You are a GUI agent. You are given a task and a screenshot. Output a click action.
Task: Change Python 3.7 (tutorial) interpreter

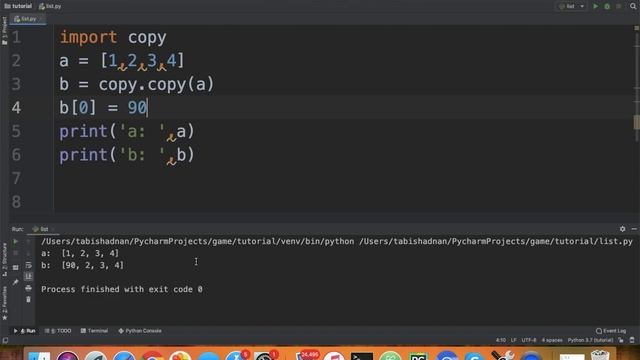(590, 340)
